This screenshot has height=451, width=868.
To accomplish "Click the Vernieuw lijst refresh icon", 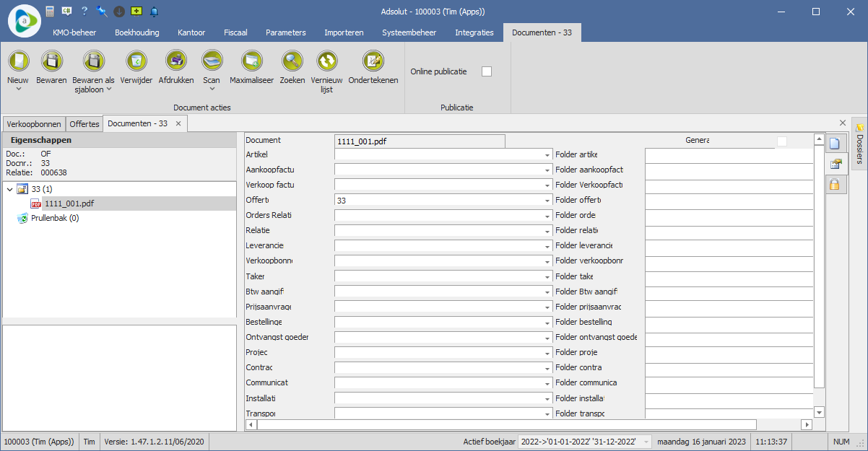I will click(x=326, y=61).
